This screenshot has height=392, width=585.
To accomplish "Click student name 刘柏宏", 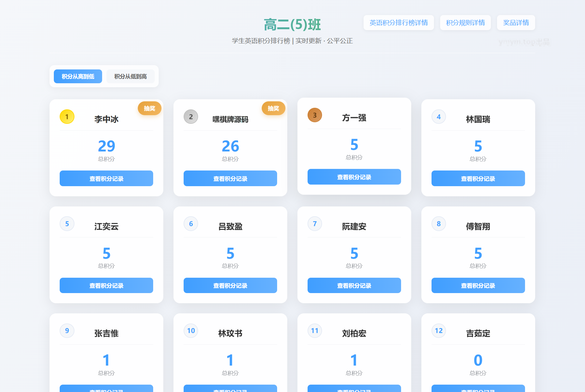I will (x=354, y=333).
